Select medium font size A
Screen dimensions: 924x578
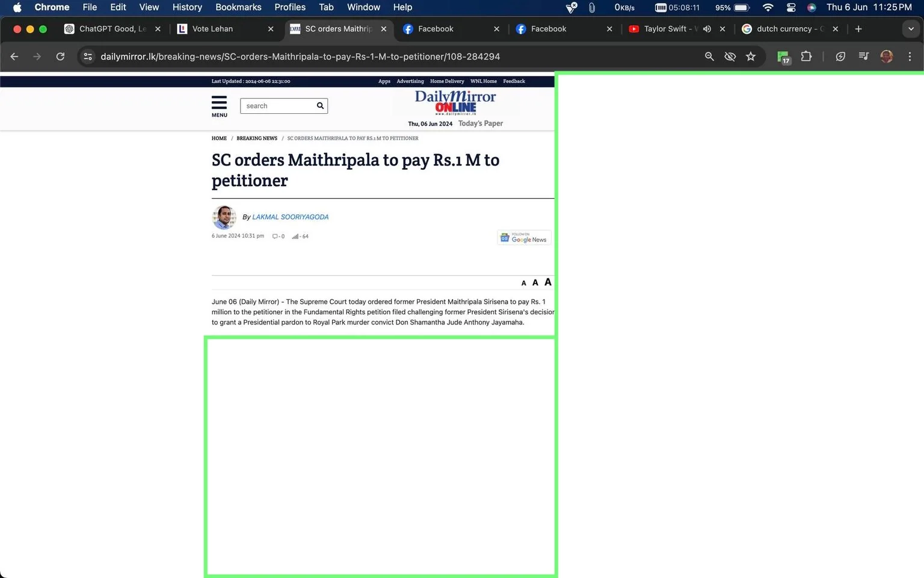[535, 282]
